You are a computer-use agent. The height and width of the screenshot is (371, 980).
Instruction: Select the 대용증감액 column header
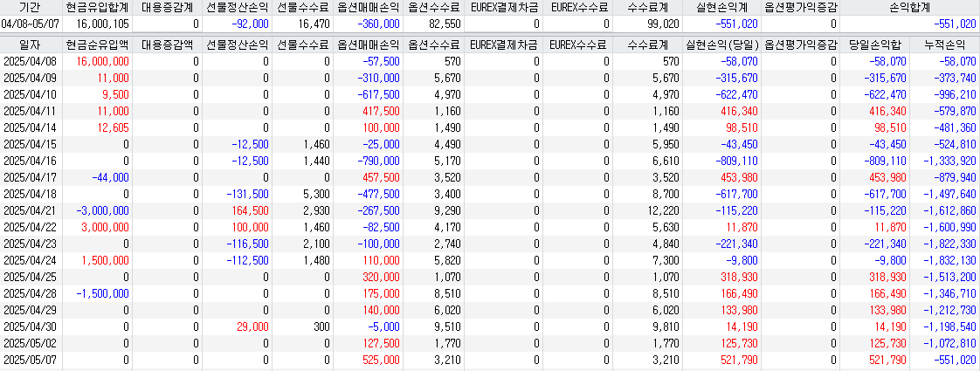[166, 45]
